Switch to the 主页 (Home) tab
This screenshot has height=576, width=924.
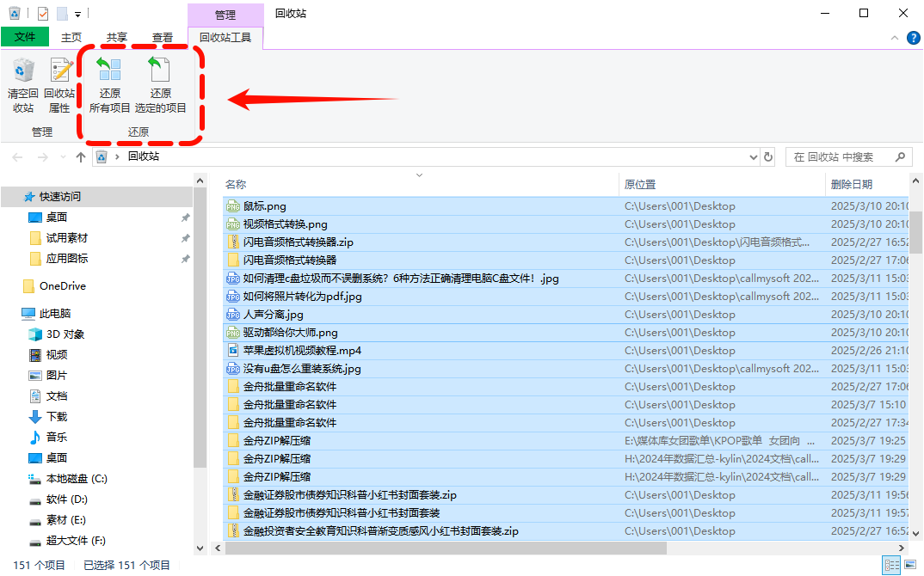pyautogui.click(x=71, y=37)
